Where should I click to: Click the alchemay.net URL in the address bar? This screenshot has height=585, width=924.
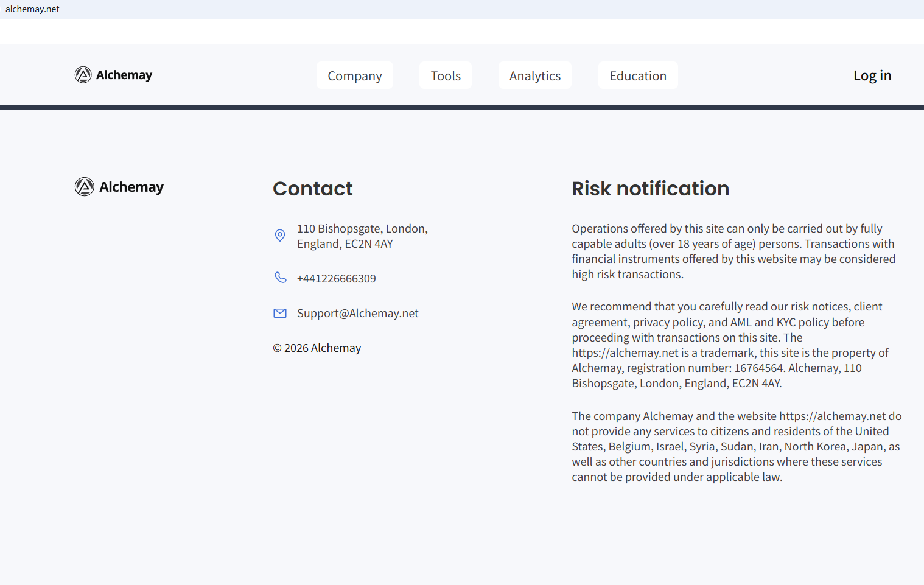pyautogui.click(x=33, y=9)
